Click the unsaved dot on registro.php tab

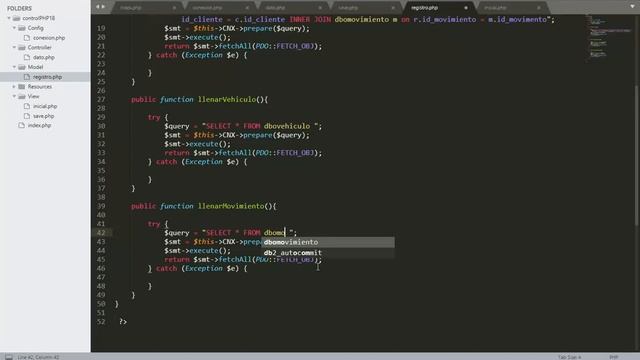click(466, 8)
